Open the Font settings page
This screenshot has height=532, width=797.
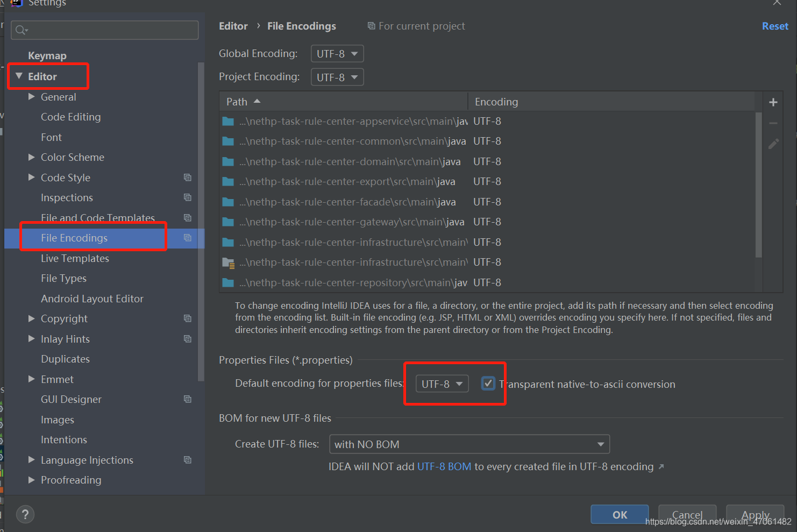pos(51,137)
